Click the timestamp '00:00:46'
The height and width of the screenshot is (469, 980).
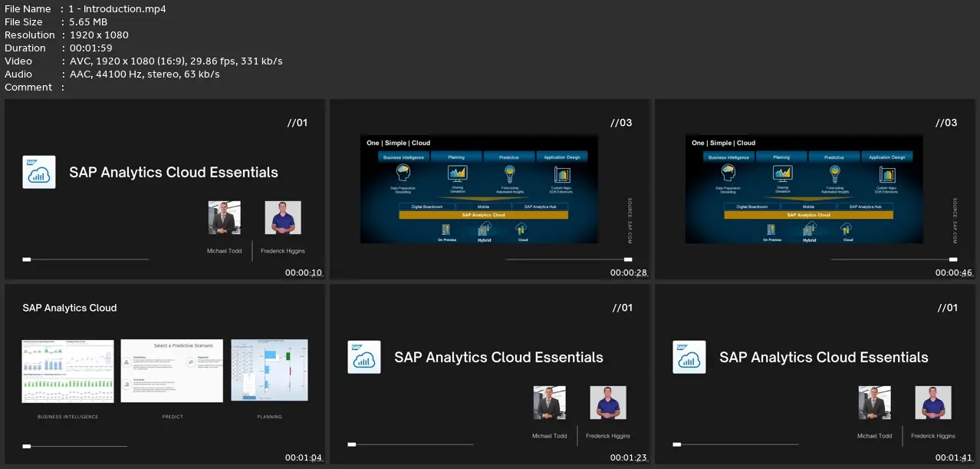(954, 272)
